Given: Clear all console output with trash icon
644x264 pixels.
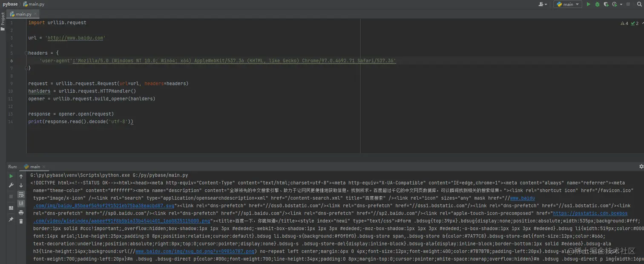Looking at the screenshot, I should pyautogui.click(x=21, y=221).
